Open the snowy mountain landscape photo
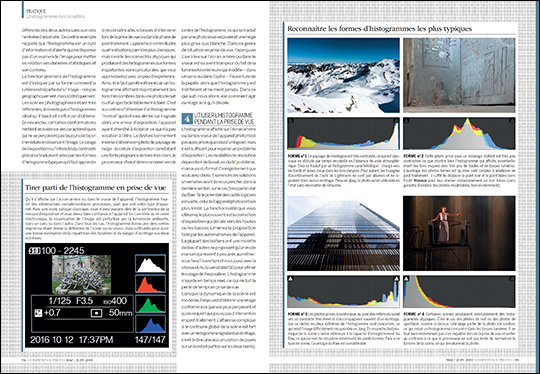540x374 pixels. 343,75
